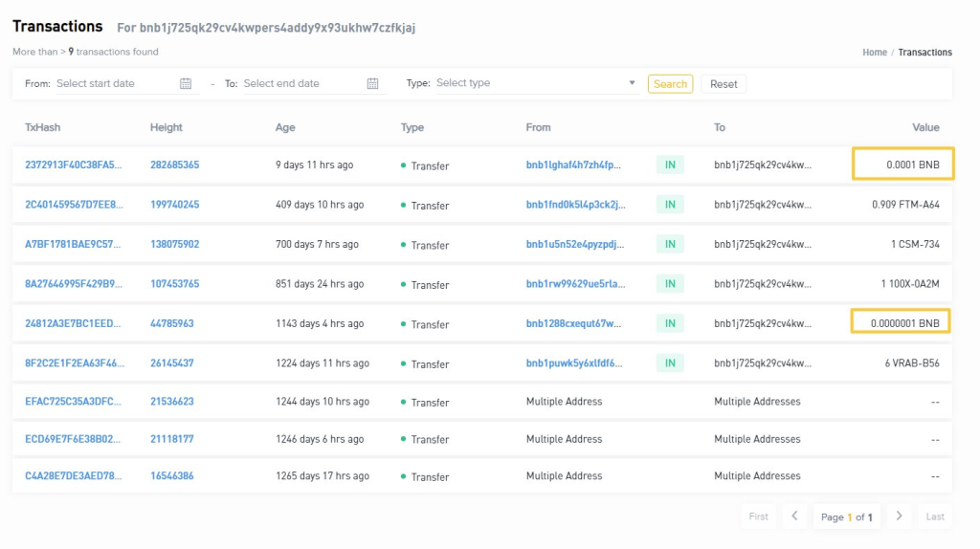Open block height 199740245
The image size is (980, 549).
click(174, 205)
